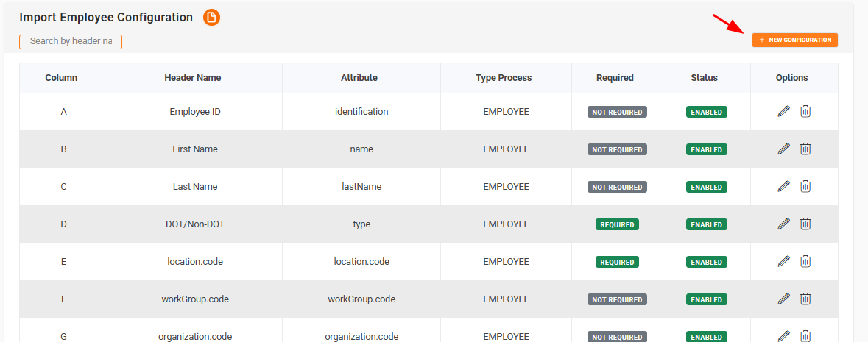Screen dimensions: 868x342
Task: Delete the DOT/Non-DOT row
Action: pos(805,224)
